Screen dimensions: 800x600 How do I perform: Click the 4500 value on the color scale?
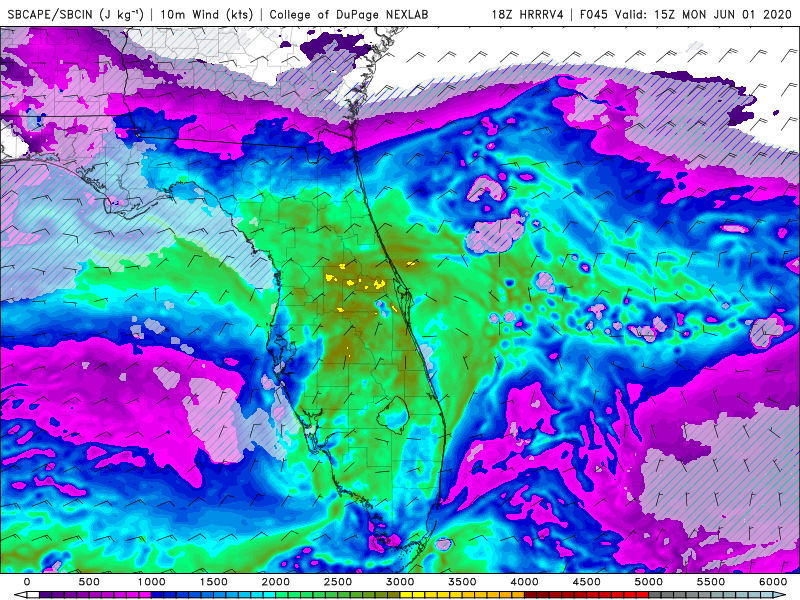click(x=587, y=582)
